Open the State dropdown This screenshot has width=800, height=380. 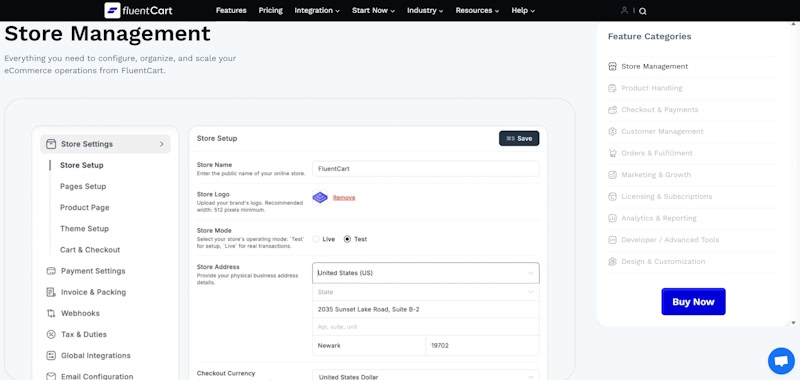[x=426, y=292]
